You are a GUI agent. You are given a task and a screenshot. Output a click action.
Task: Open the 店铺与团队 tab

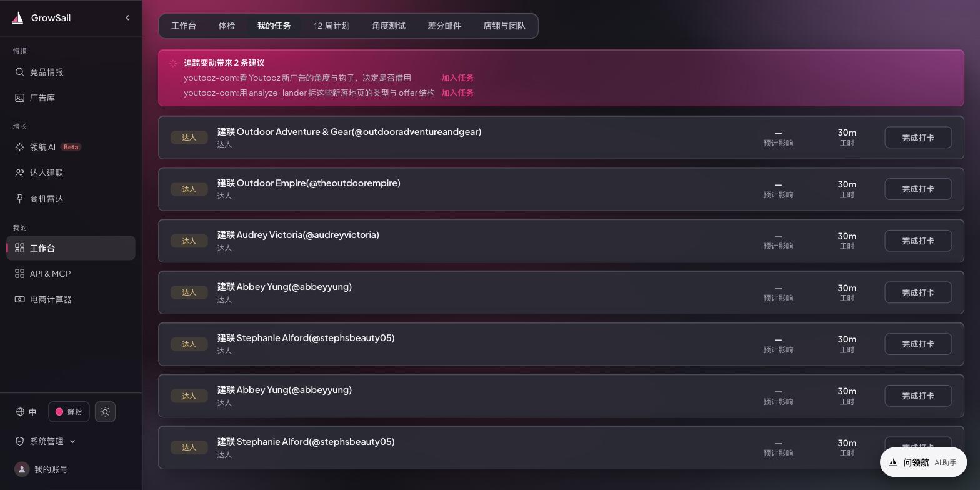pos(504,26)
